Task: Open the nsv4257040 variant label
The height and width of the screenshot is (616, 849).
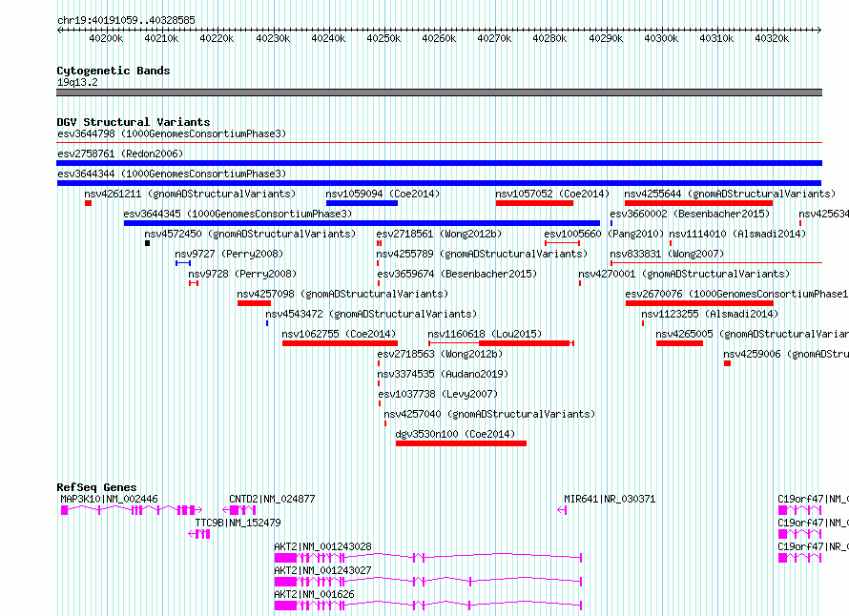Action: (489, 414)
